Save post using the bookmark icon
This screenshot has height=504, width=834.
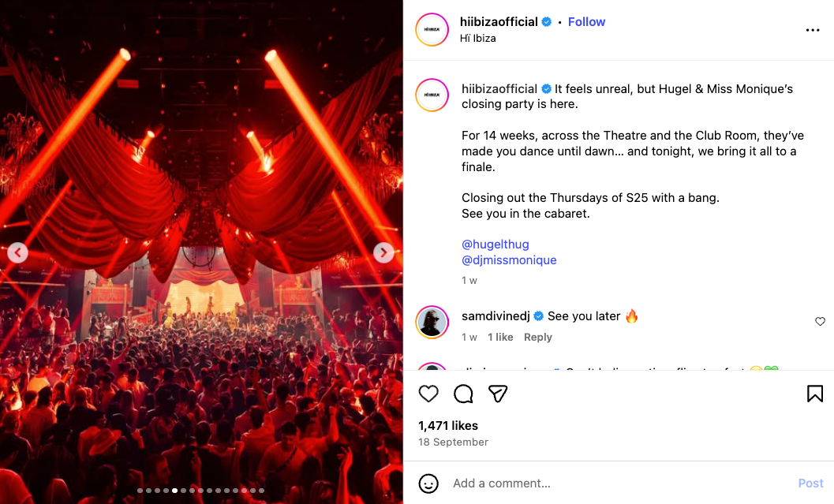click(x=815, y=394)
